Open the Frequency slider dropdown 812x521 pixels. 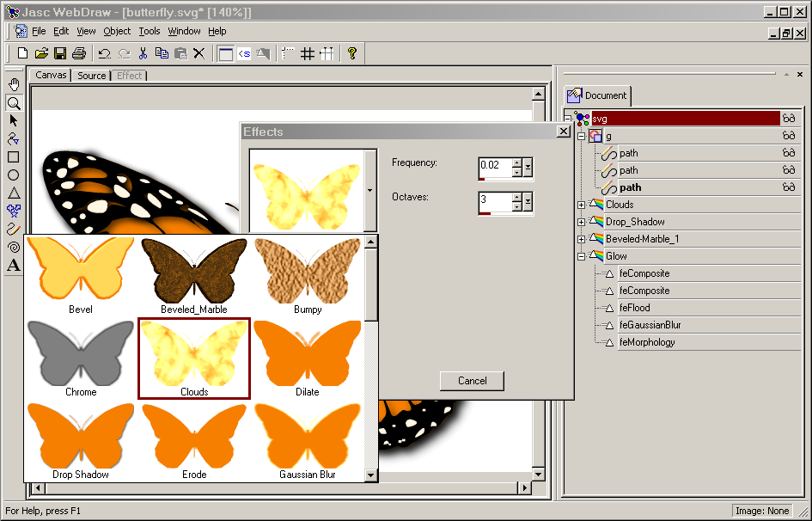point(528,167)
